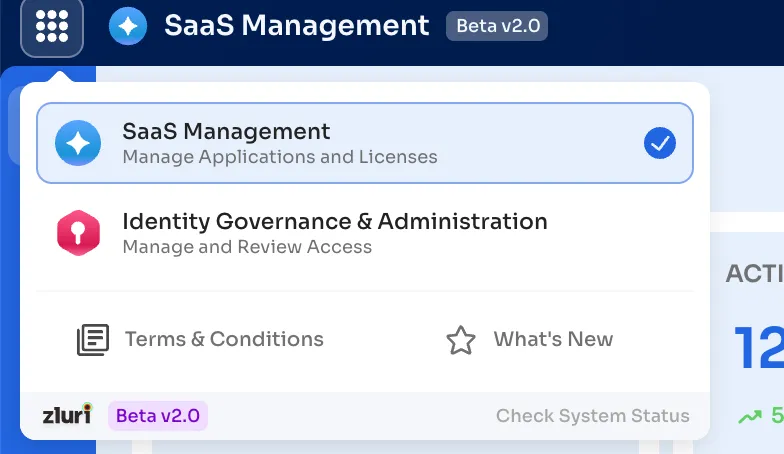Click the blue star icon beside SaaS Management option
Viewport: 784px width, 454px height.
pyautogui.click(x=78, y=143)
